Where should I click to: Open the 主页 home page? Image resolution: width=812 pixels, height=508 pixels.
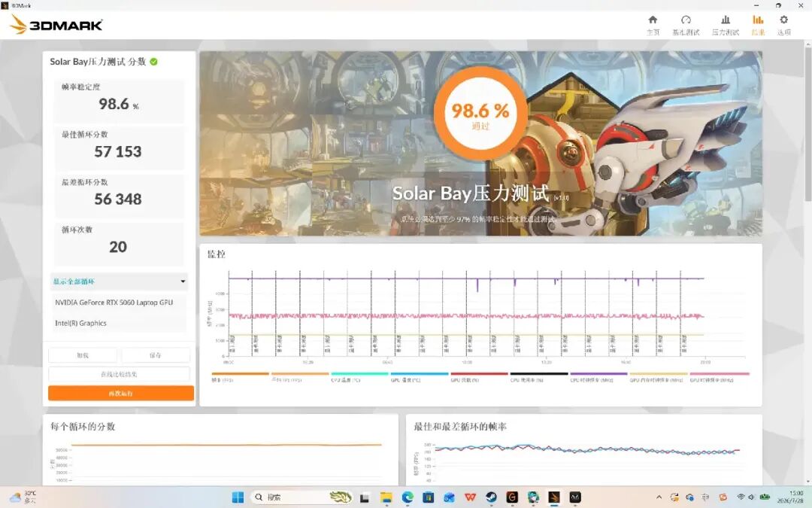pyautogui.click(x=653, y=25)
